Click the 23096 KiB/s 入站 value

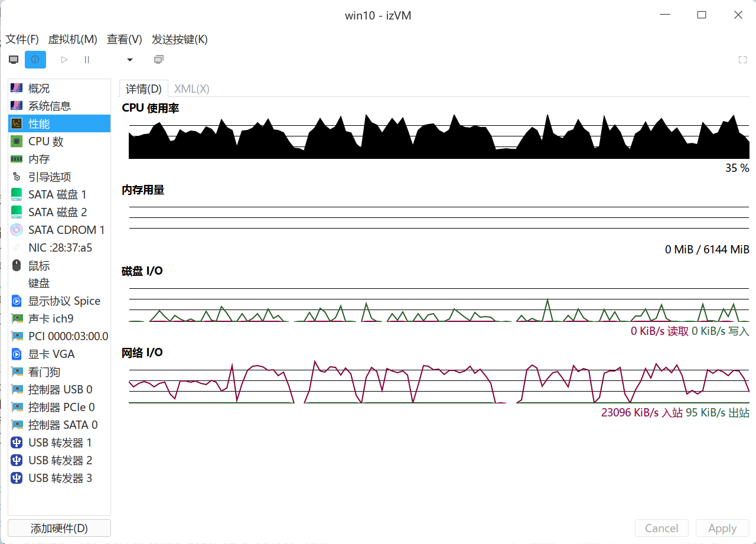[x=642, y=413]
